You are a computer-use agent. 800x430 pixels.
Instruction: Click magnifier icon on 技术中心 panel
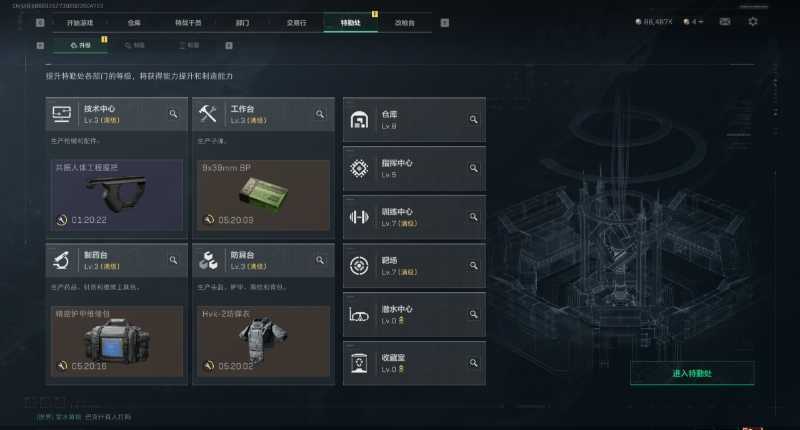coord(173,114)
